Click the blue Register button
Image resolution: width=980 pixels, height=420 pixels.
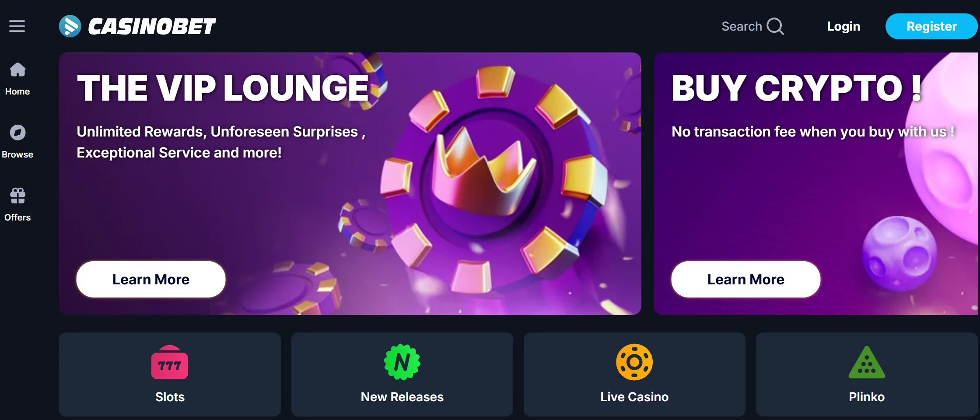point(931,26)
